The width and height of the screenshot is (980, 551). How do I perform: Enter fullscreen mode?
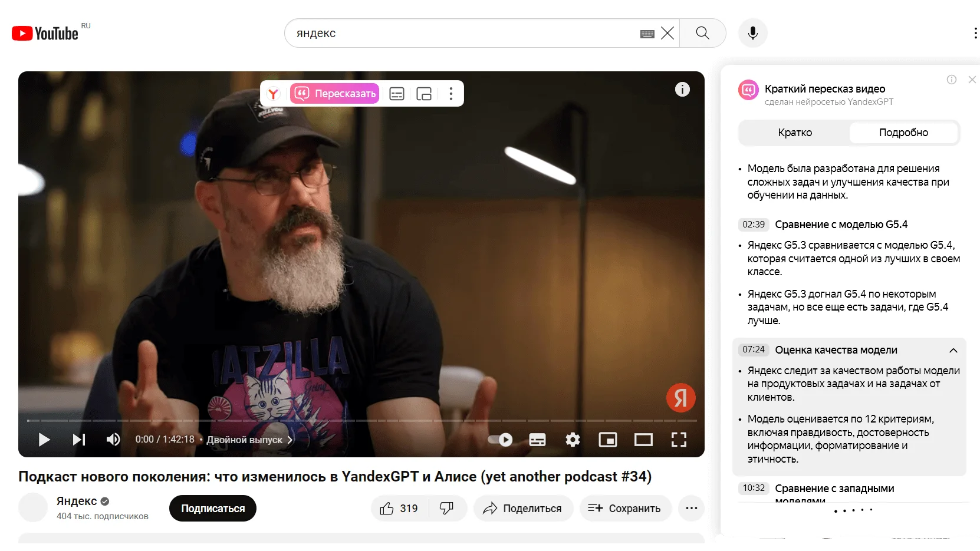point(679,440)
